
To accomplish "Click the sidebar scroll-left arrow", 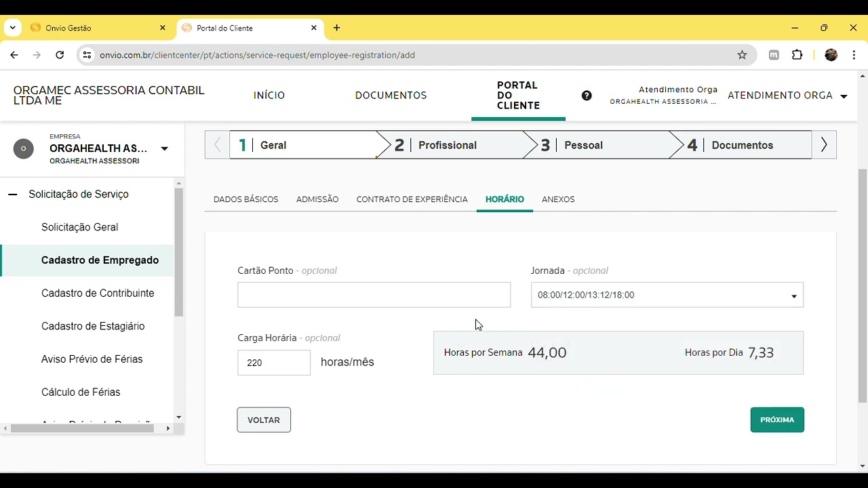I will 5,428.
